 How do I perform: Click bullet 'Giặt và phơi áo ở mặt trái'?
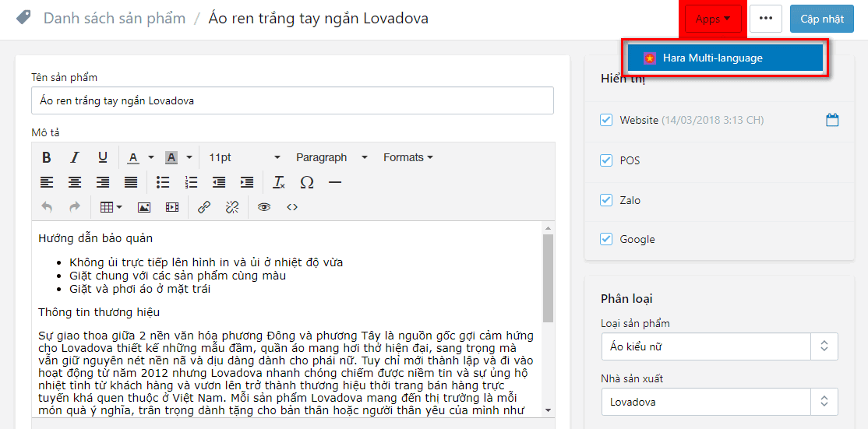140,289
